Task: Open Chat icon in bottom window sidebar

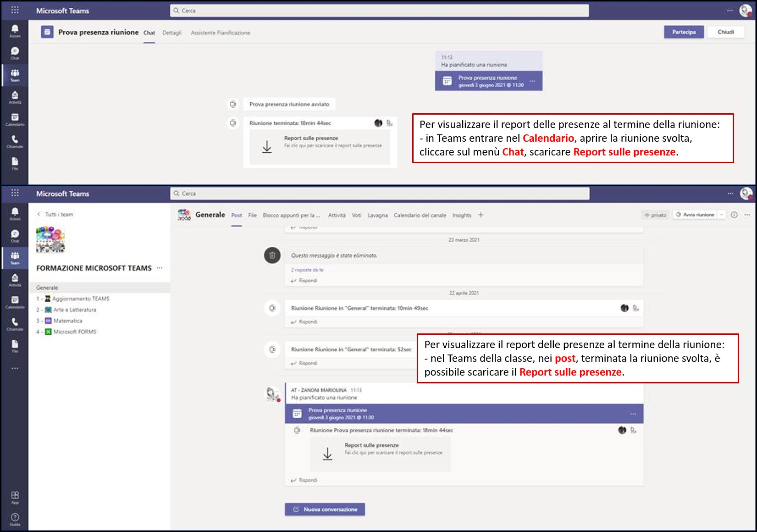Action: pyautogui.click(x=15, y=236)
